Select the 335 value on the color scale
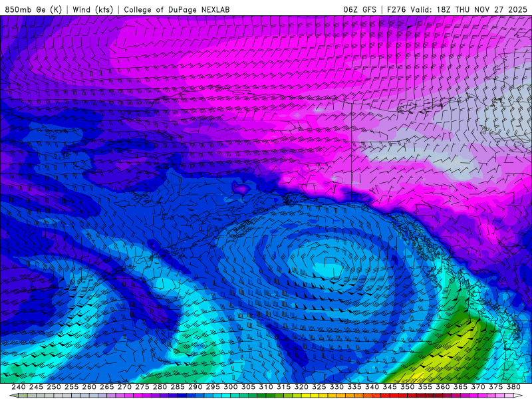532x399 pixels. click(x=354, y=387)
